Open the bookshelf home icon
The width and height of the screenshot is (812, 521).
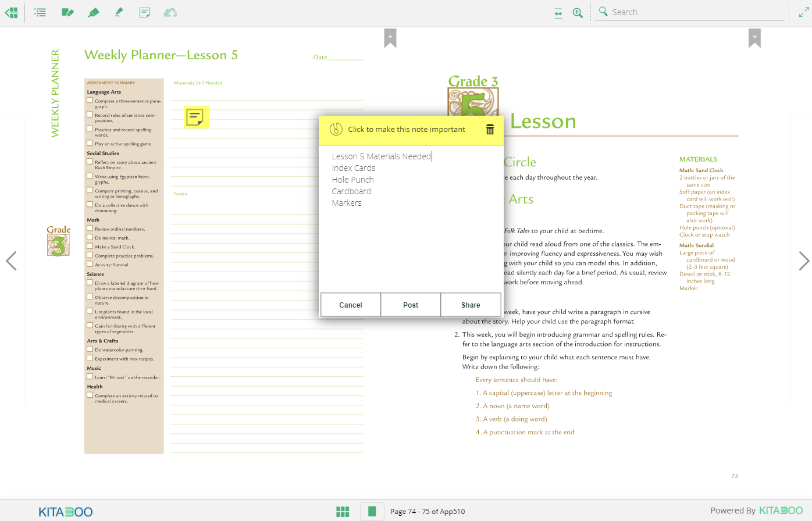coord(11,12)
